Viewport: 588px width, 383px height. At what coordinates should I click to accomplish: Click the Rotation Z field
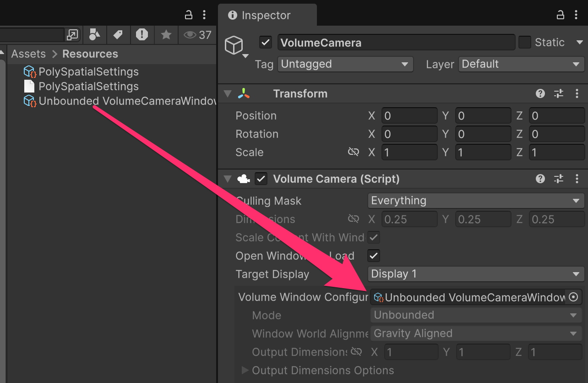point(557,134)
